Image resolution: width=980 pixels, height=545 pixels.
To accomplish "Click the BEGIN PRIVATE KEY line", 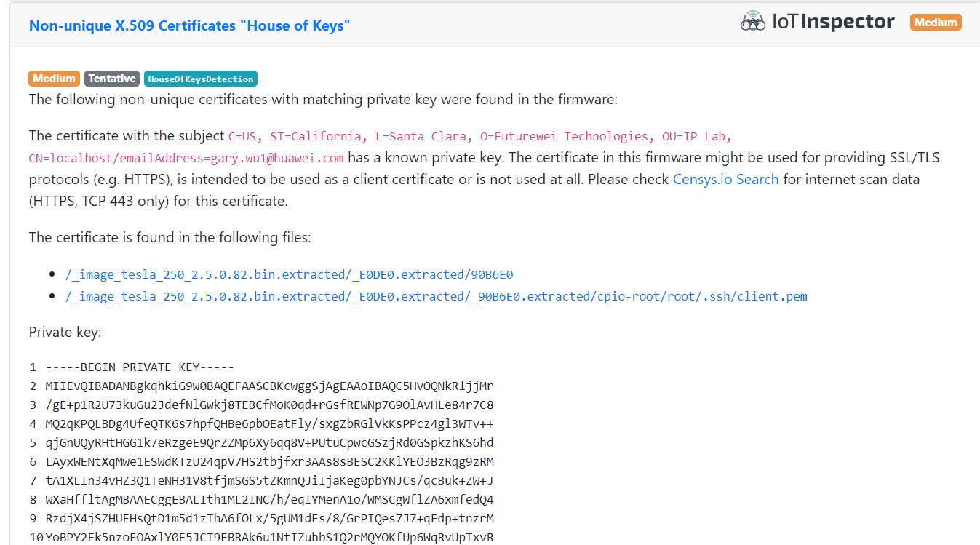I will pos(140,367).
